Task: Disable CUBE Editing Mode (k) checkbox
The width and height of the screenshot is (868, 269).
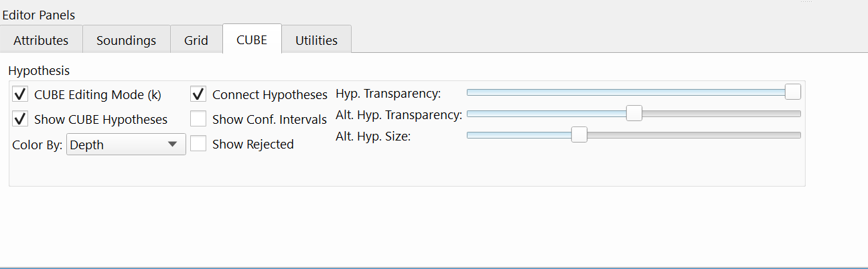Action: point(20,94)
